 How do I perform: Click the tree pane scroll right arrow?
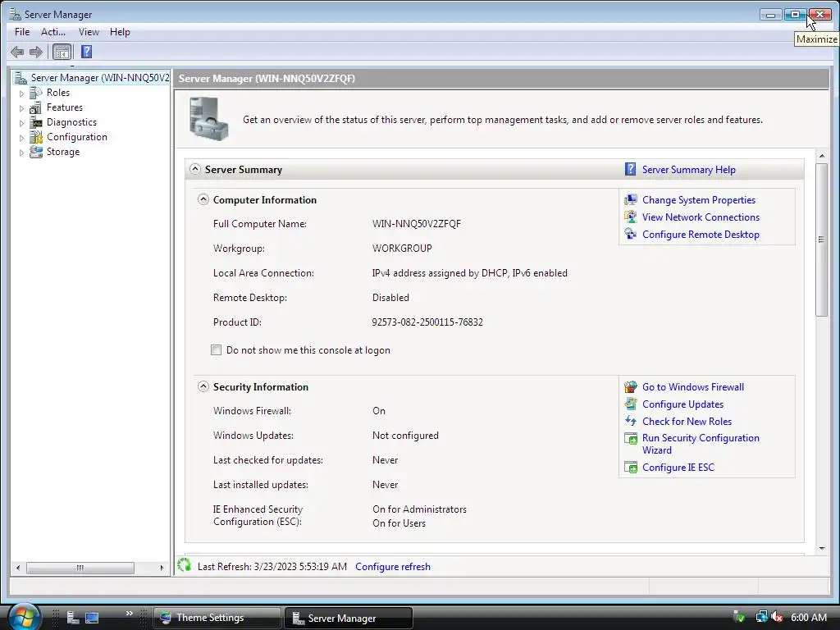162,568
